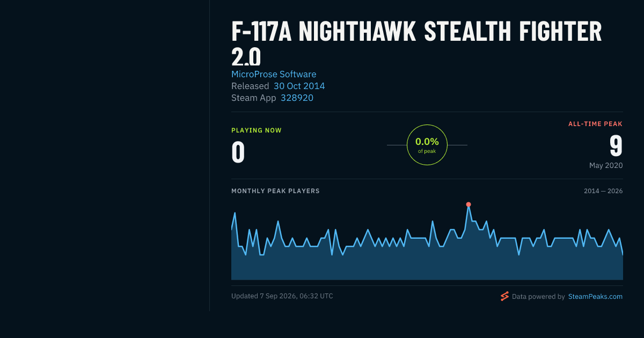Viewport: 644px width, 338px height.
Task: Click the Data powered by text
Action: (538, 296)
